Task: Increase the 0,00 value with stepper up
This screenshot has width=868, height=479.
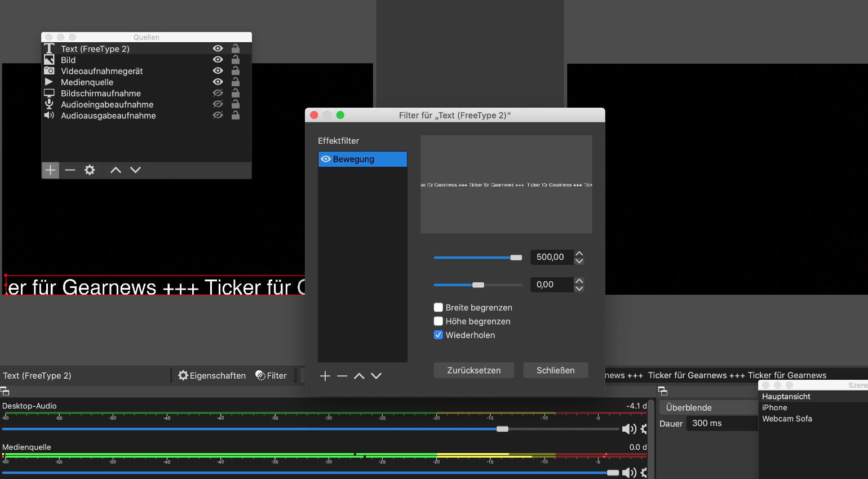Action: (579, 281)
